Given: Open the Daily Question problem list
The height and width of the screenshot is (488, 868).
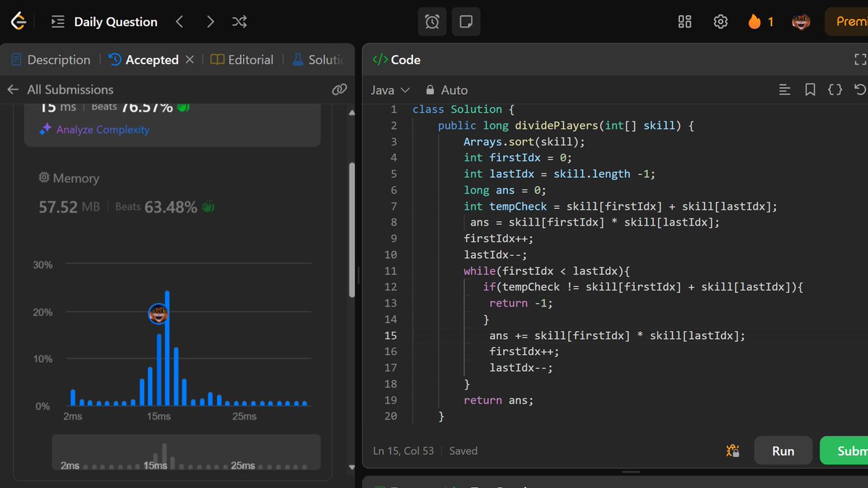Looking at the screenshot, I should pos(104,22).
